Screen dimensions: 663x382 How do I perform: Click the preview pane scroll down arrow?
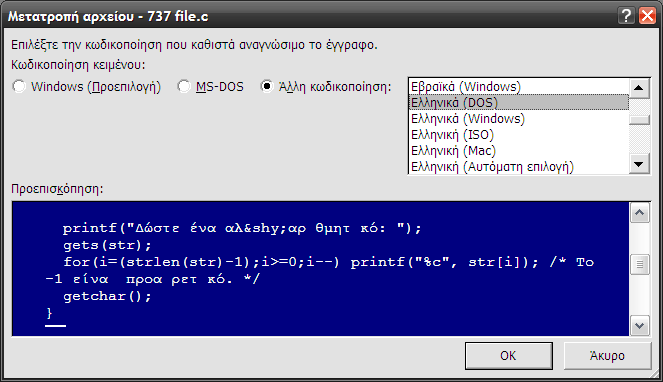click(640, 326)
